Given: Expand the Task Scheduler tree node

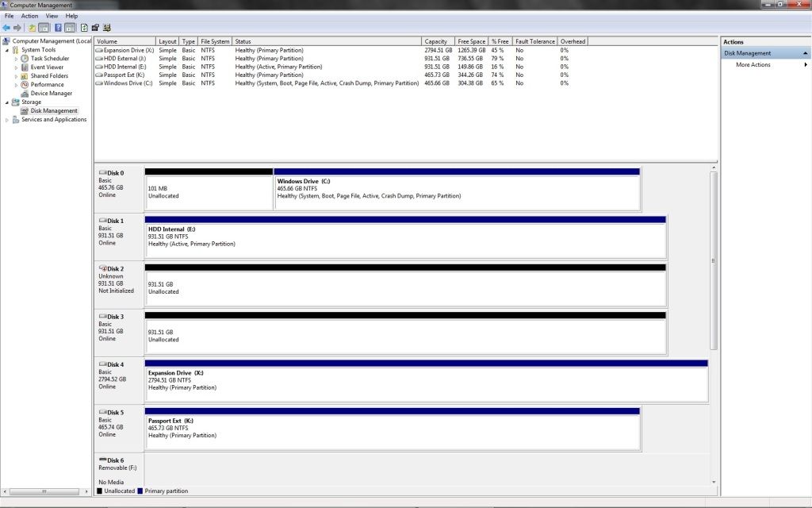Looking at the screenshot, I should click(x=16, y=59).
